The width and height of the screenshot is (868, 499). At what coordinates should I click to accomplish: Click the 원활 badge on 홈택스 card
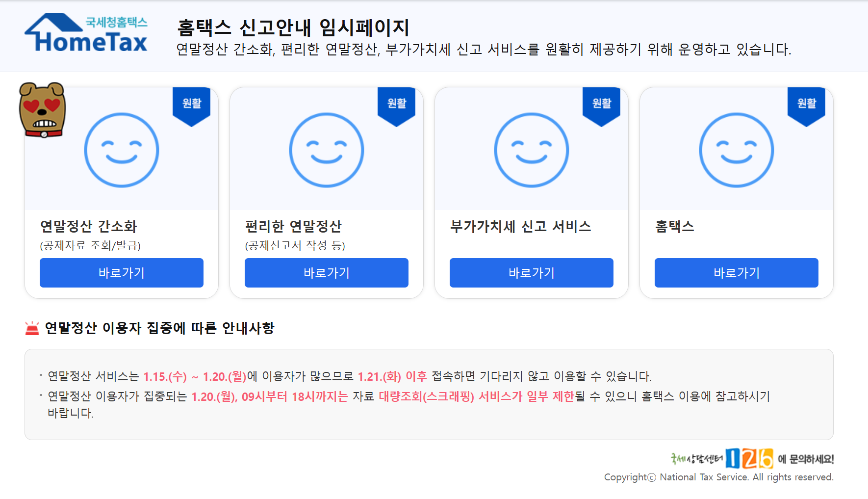click(x=807, y=106)
